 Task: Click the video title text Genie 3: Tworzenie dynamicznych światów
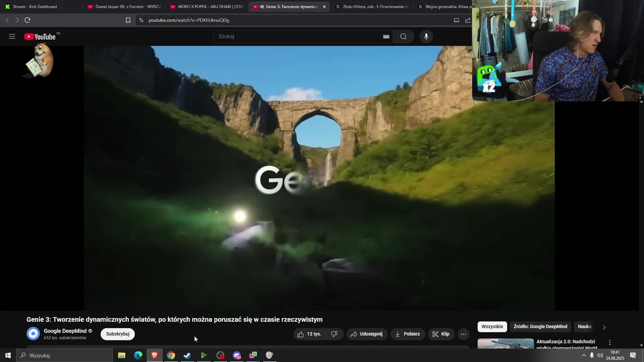coord(175,319)
